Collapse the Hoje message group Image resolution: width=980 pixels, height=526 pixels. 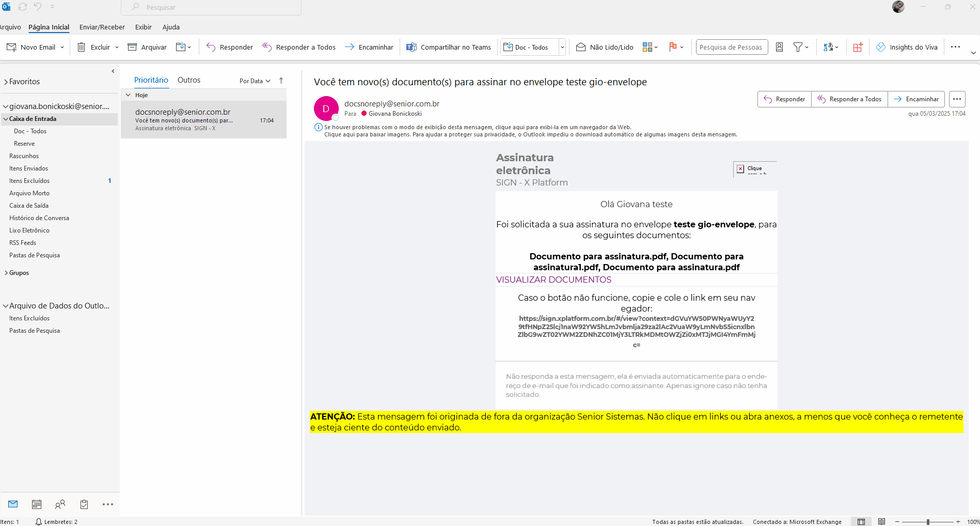(x=129, y=95)
